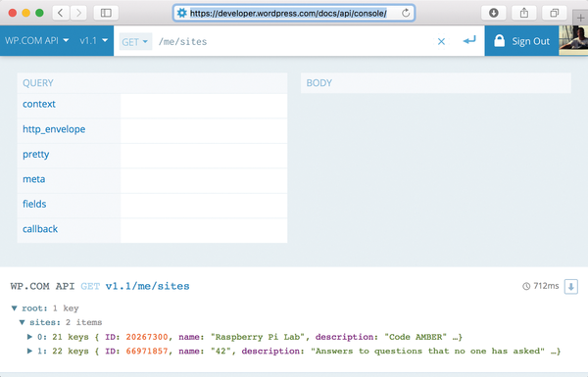This screenshot has height=377, width=588.
Task: Collapse the sites node triangle
Action: [23, 322]
